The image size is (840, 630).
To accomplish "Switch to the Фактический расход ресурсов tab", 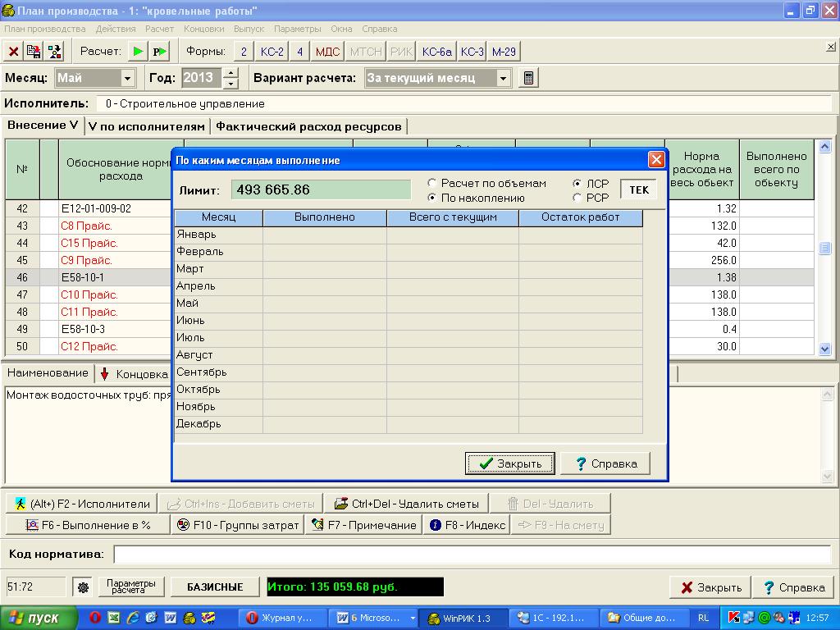I will [308, 126].
